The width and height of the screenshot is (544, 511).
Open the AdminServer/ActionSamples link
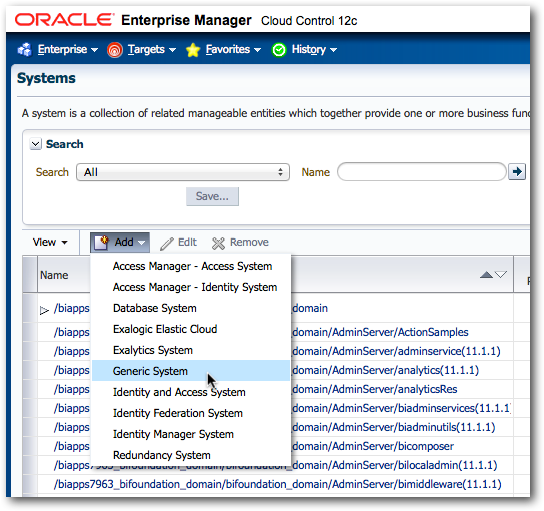[380, 332]
